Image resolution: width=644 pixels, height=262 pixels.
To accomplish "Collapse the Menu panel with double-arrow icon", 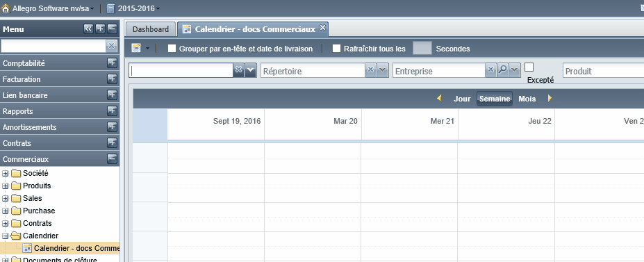I will 88,28.
